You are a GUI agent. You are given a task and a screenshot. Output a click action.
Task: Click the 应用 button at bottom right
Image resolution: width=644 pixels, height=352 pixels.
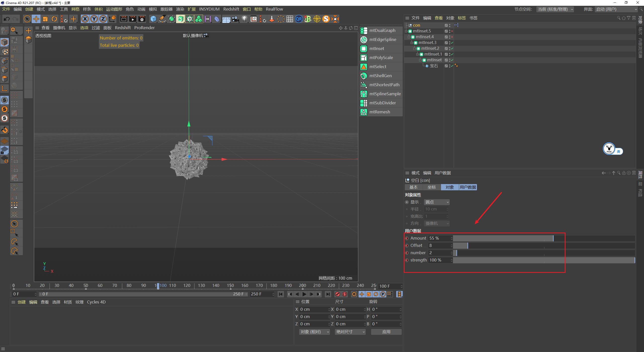coord(386,332)
